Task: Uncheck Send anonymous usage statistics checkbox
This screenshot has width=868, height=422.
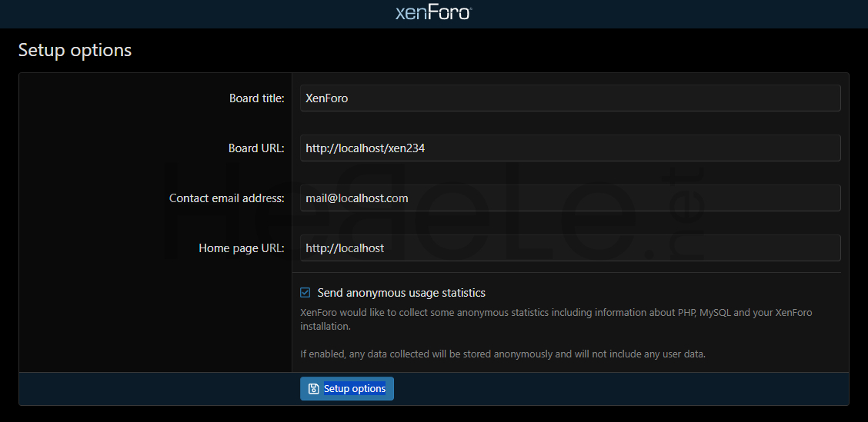Action: tap(305, 293)
